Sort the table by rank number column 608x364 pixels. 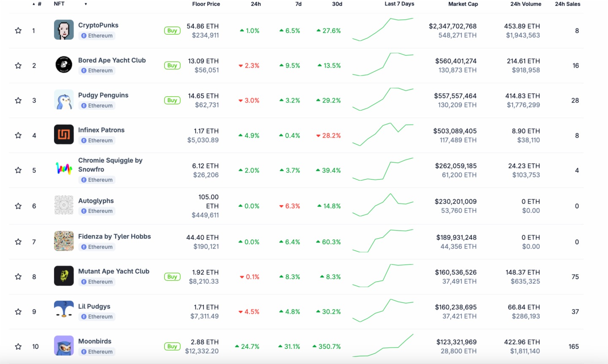pyautogui.click(x=39, y=4)
